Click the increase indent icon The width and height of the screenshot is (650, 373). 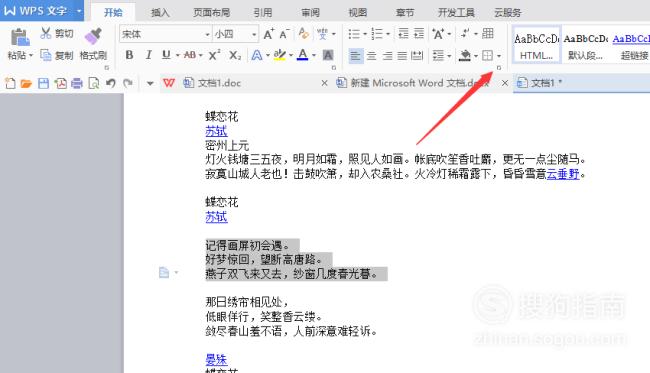tap(419, 34)
